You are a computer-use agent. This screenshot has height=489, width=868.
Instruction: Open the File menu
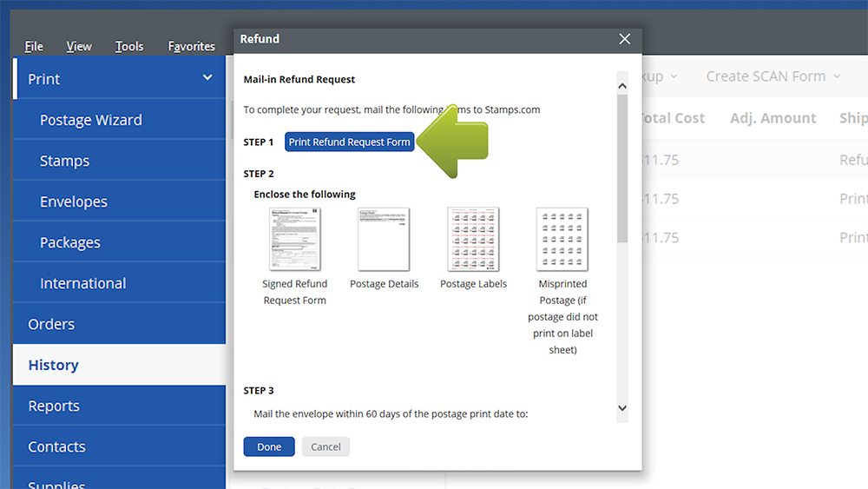[34, 46]
